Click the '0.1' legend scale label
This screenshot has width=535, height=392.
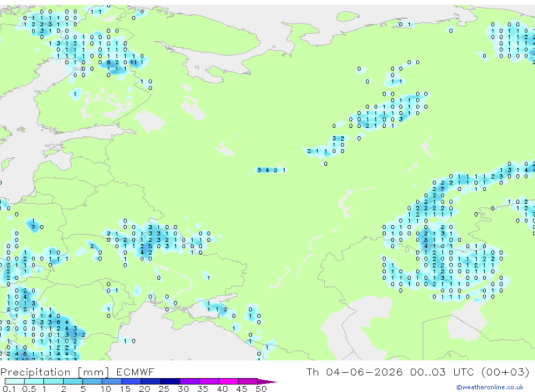coord(9,389)
